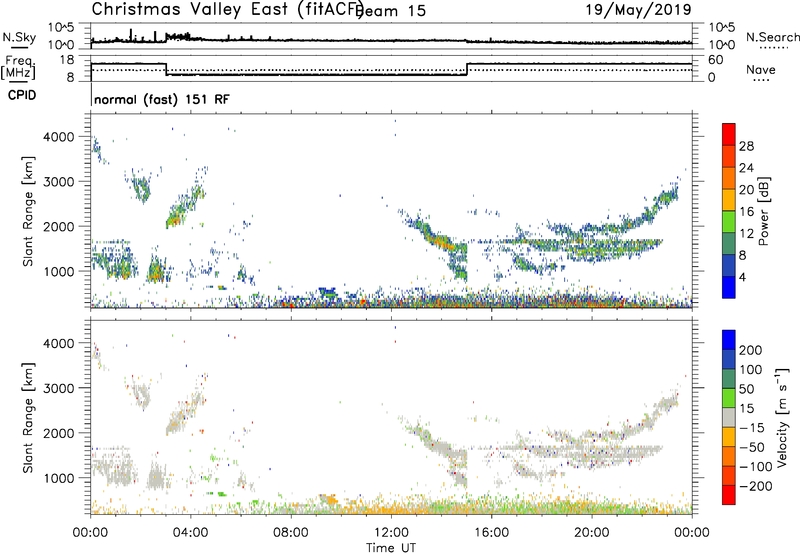Click the '50' Velocity colorbar label

click(x=747, y=389)
